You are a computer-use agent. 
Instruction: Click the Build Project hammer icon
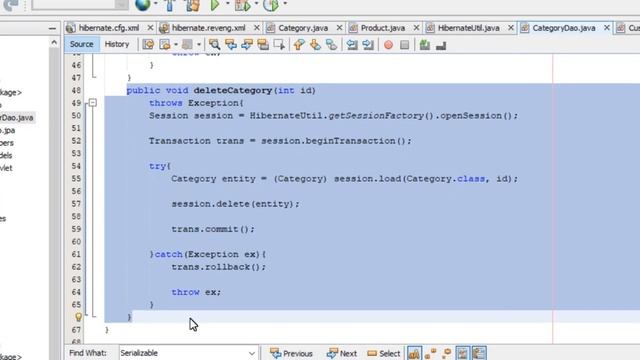click(170, 5)
